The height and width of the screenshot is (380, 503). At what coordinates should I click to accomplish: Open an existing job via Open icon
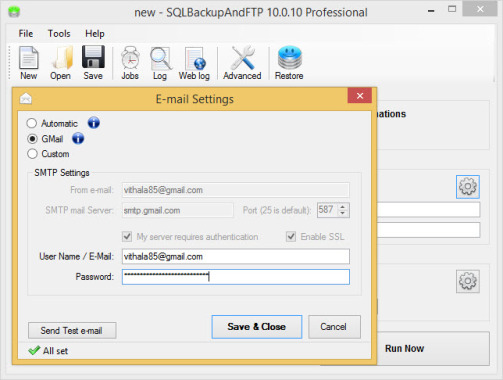(x=61, y=63)
